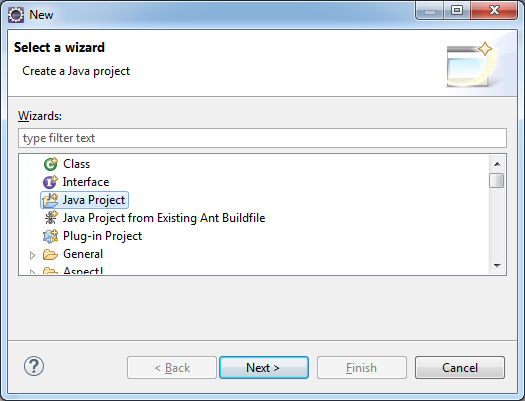This screenshot has width=525, height=401.
Task: Open help via the question mark icon
Action: tap(34, 366)
